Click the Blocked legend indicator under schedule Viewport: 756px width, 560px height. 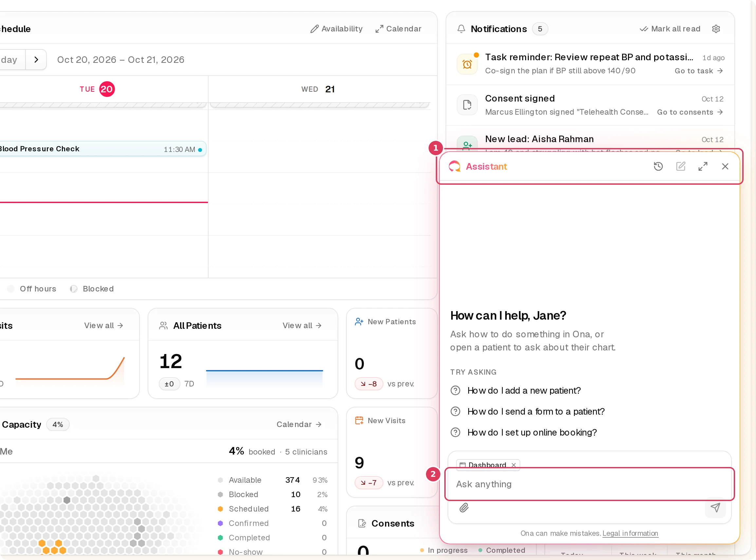click(x=74, y=289)
